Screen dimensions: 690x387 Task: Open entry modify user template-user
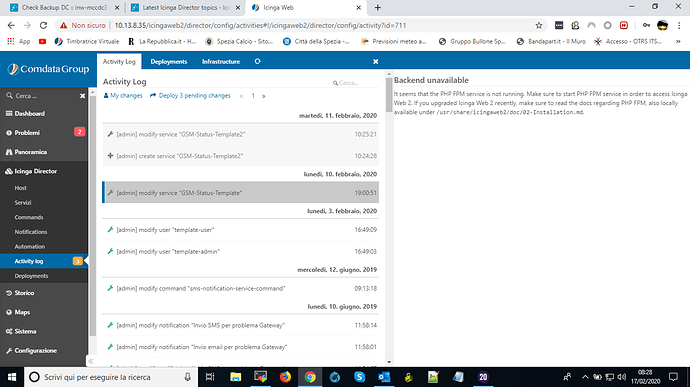pyautogui.click(x=240, y=230)
